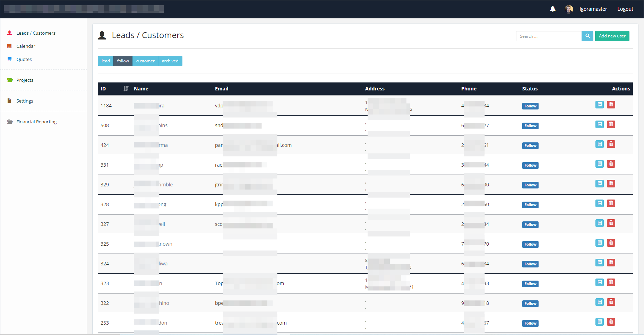Open details icon for ID 508
The height and width of the screenshot is (335, 644).
click(600, 124)
